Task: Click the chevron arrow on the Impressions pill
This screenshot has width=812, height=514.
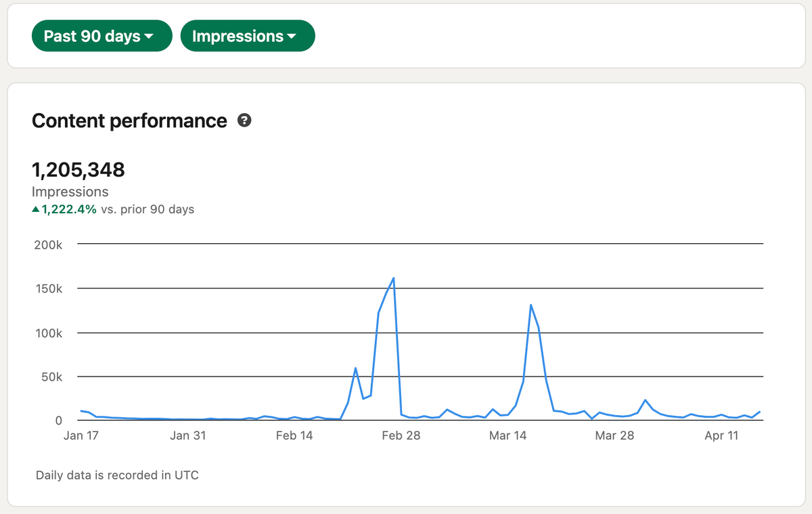Action: tap(291, 36)
